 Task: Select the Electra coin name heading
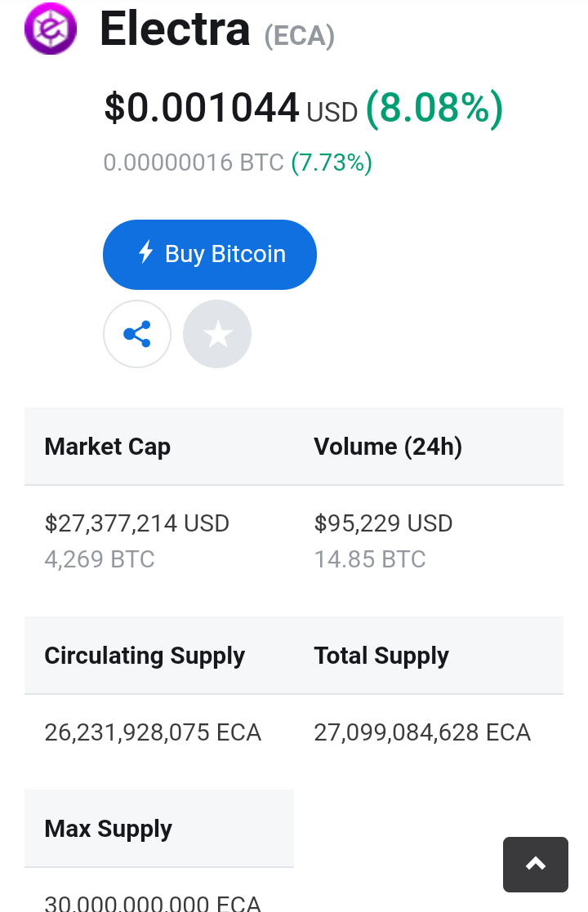click(x=175, y=29)
